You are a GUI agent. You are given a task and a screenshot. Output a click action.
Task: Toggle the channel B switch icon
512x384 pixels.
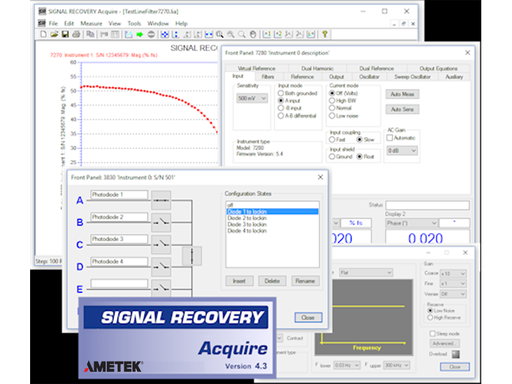point(161,222)
